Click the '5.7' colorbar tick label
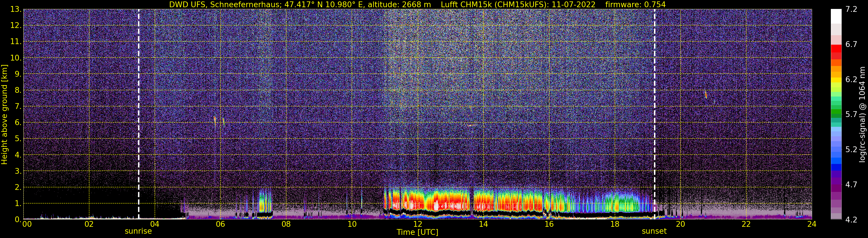Viewport: 868px width, 238px height. tap(851, 115)
